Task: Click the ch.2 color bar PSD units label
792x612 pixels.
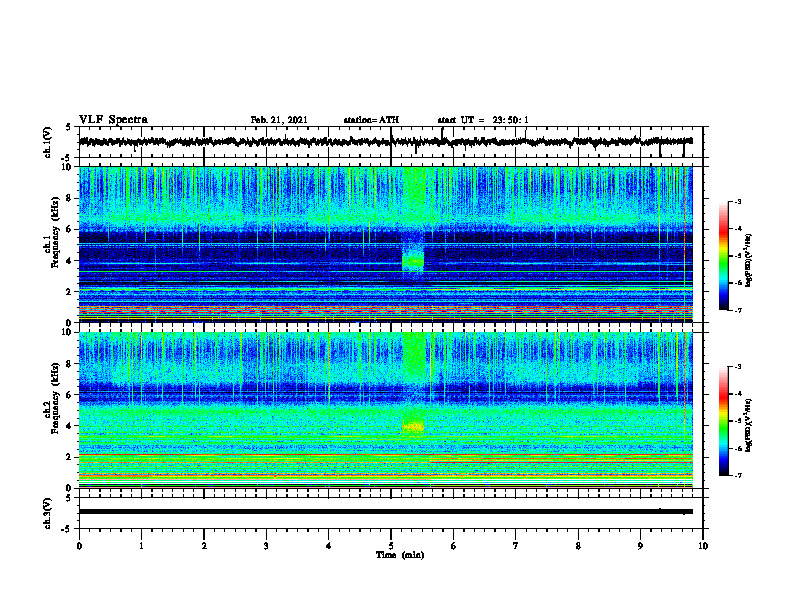Action: point(748,425)
